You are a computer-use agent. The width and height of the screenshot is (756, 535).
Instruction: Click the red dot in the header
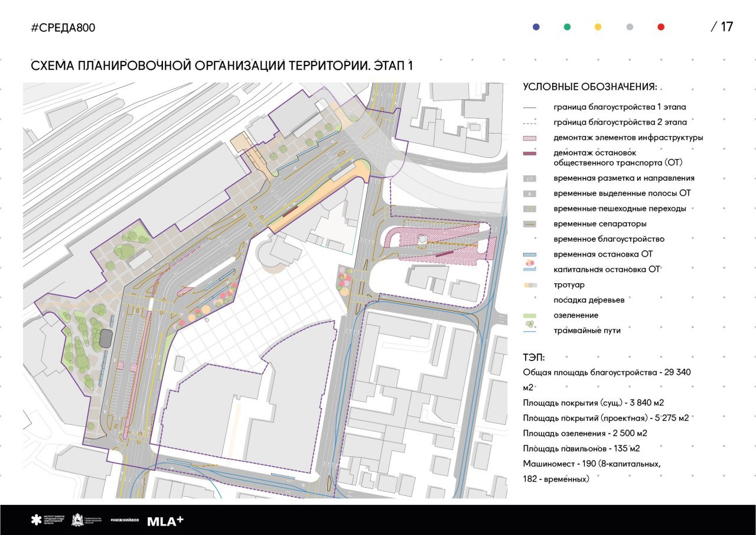(661, 27)
